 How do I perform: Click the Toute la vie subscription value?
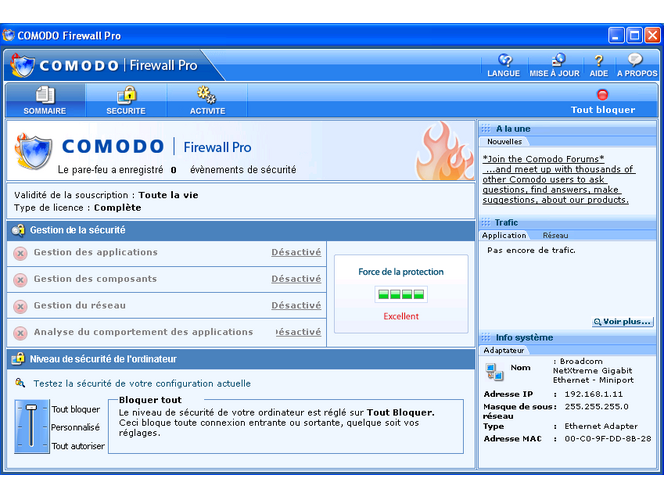tap(169, 195)
